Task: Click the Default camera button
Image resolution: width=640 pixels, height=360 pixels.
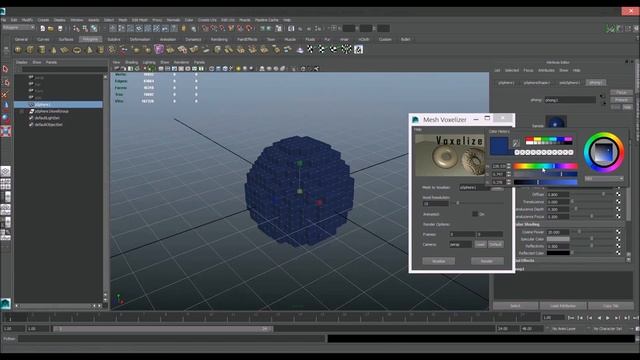Action: [496, 244]
